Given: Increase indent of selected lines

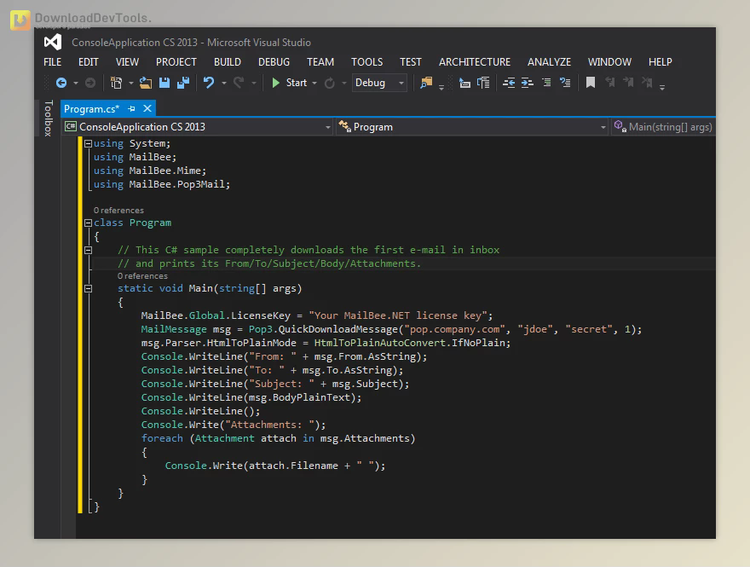Looking at the screenshot, I should 527,83.
